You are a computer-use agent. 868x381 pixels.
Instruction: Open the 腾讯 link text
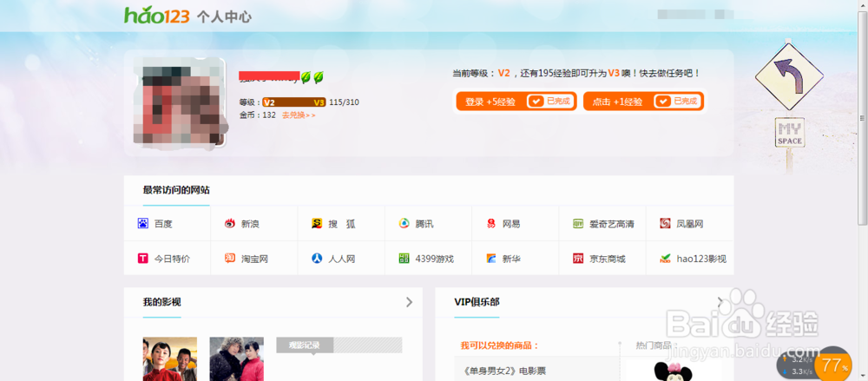pos(424,224)
